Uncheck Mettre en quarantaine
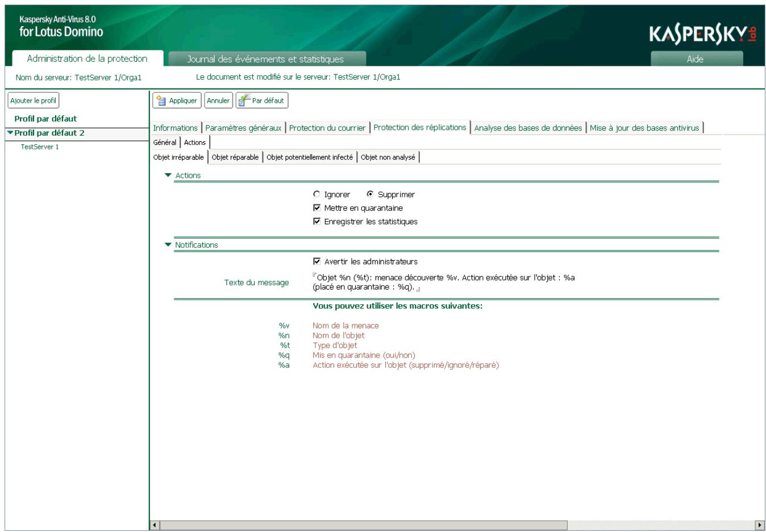This screenshot has height=532, width=766. coord(317,208)
